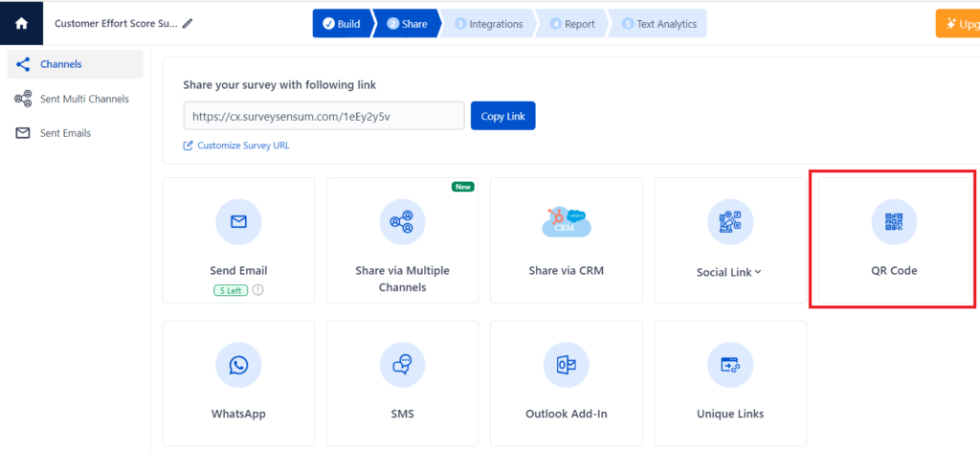The height and width of the screenshot is (453, 980).
Task: Open the Send Email envelope icon
Action: (x=238, y=222)
